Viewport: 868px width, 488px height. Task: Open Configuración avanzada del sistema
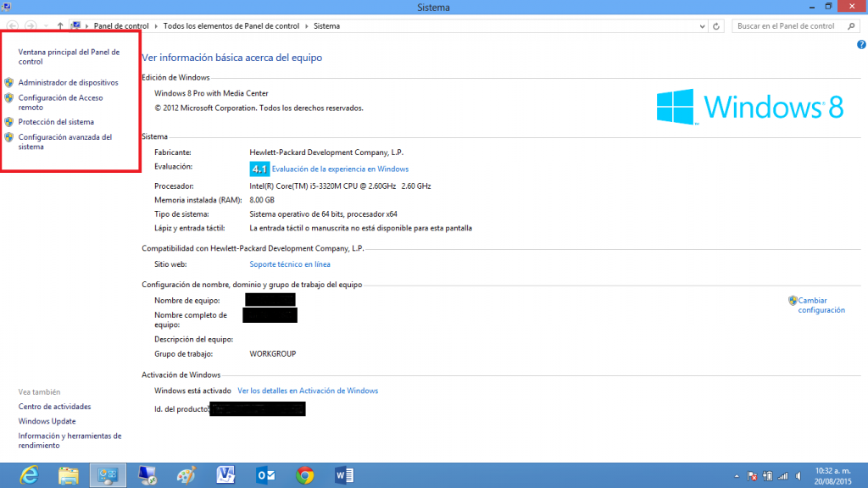coord(64,142)
